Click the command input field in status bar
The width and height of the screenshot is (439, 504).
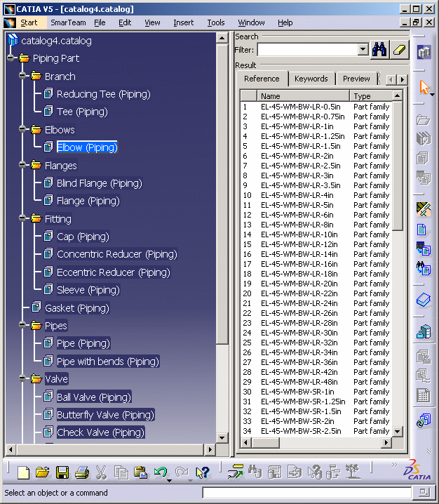tap(306, 493)
